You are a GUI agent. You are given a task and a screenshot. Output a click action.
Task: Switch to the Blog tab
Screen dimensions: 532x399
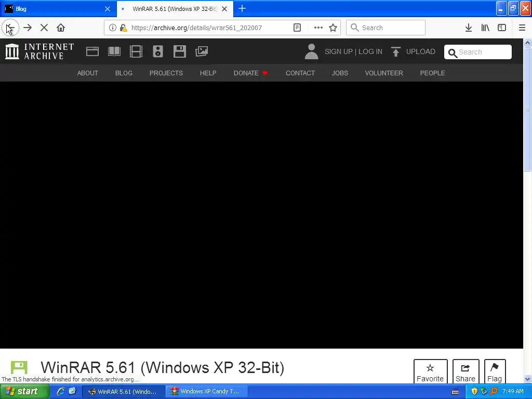[x=58, y=9]
